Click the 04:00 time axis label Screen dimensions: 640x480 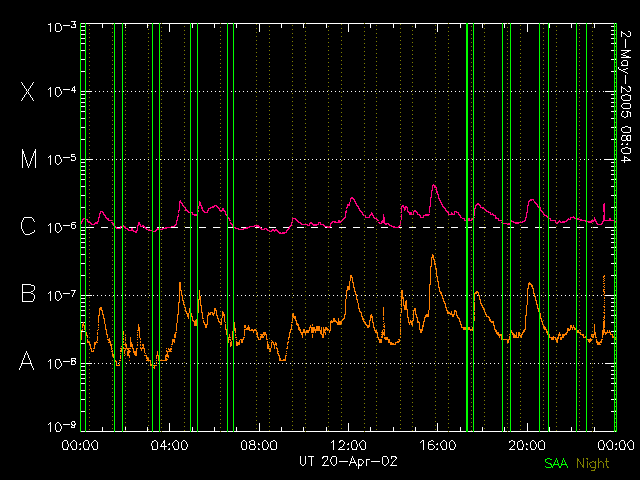[169, 445]
